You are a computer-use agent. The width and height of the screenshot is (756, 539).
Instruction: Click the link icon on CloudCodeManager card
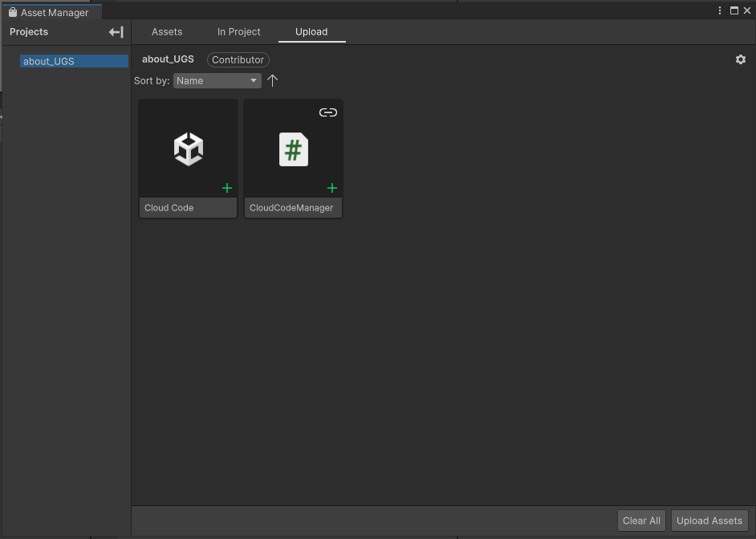pyautogui.click(x=328, y=112)
